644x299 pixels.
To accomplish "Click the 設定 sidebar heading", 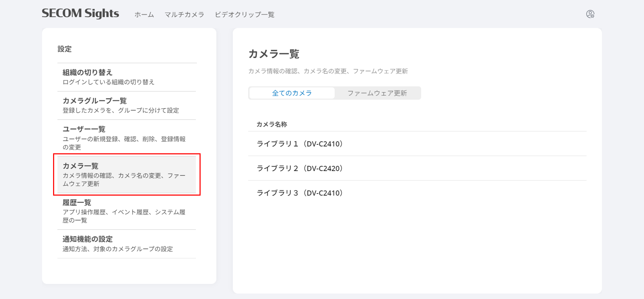I will tap(64, 49).
